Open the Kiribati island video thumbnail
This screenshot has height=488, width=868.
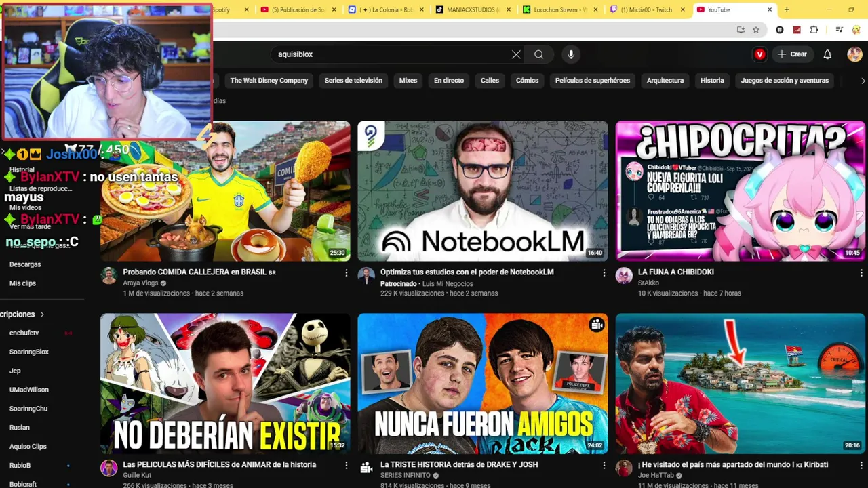coord(741,384)
